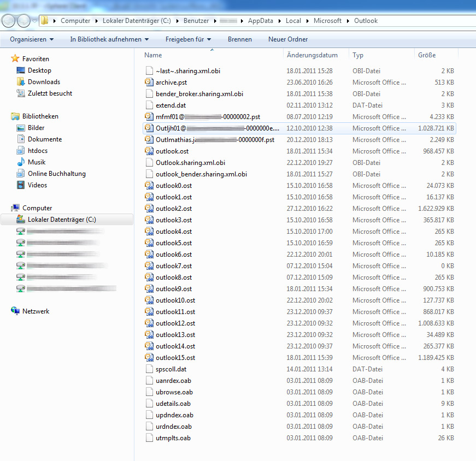Open dropdown arrow next to Organisieren

51,39
